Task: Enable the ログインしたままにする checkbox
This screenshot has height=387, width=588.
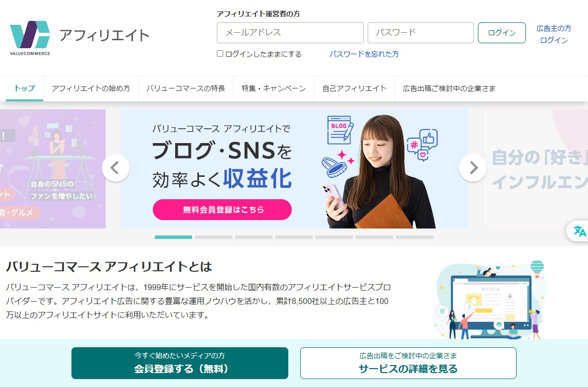Action: pyautogui.click(x=220, y=53)
